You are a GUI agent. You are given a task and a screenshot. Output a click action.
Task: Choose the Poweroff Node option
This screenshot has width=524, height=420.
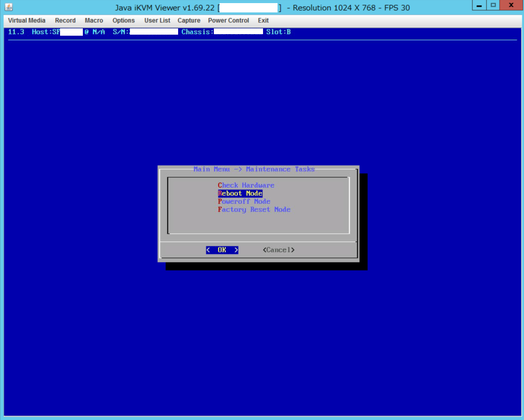[244, 202]
